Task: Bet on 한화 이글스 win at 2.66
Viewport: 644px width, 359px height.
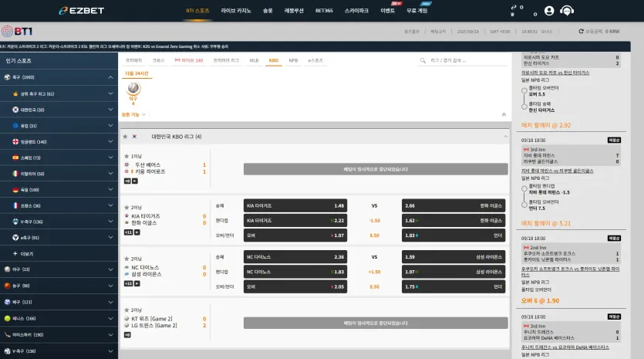Action: click(453, 205)
